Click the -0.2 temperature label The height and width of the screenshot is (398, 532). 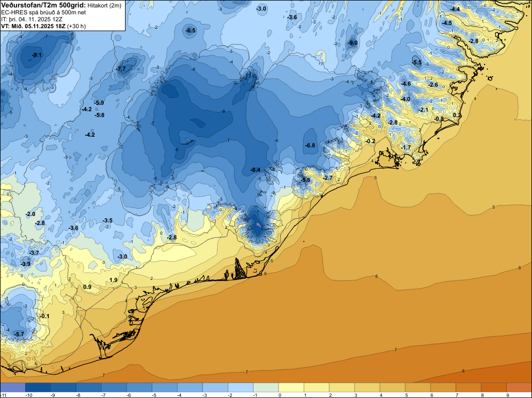[x=370, y=141]
